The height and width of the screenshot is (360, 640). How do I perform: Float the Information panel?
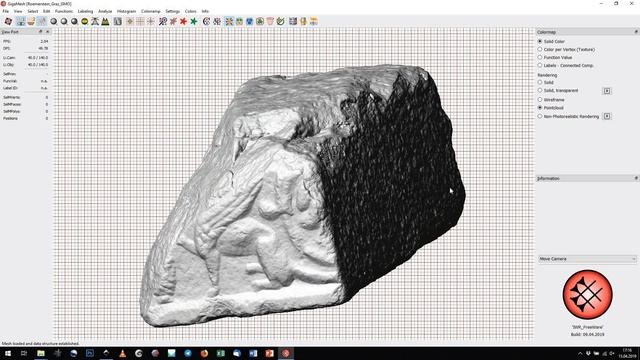pos(636,178)
